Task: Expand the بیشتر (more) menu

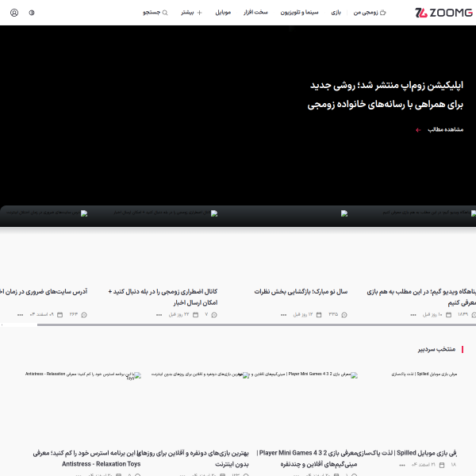Action: click(191, 13)
